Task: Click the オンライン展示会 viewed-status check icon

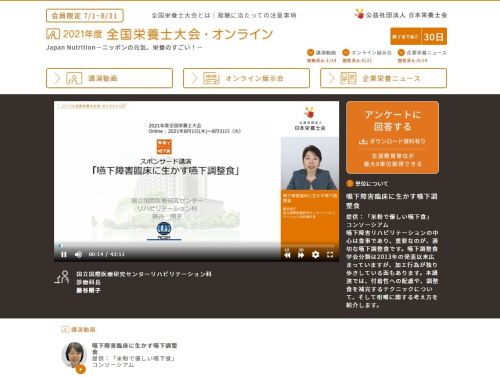Action: 346,52
